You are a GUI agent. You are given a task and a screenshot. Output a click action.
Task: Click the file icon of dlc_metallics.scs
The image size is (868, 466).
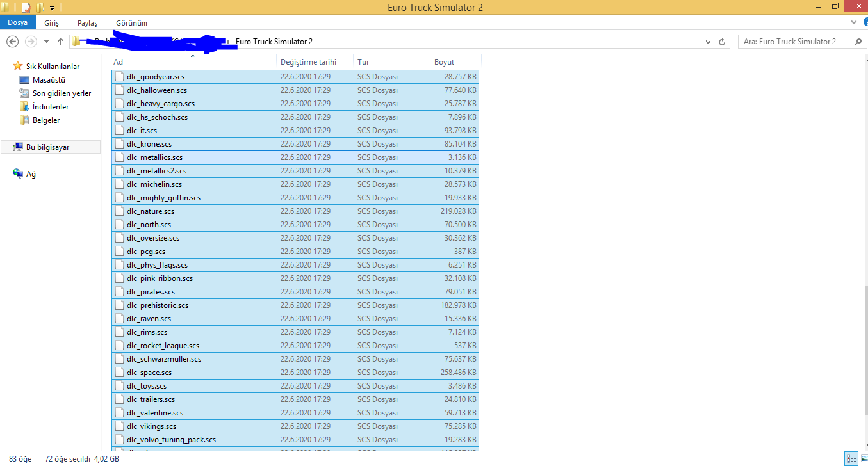click(x=119, y=157)
